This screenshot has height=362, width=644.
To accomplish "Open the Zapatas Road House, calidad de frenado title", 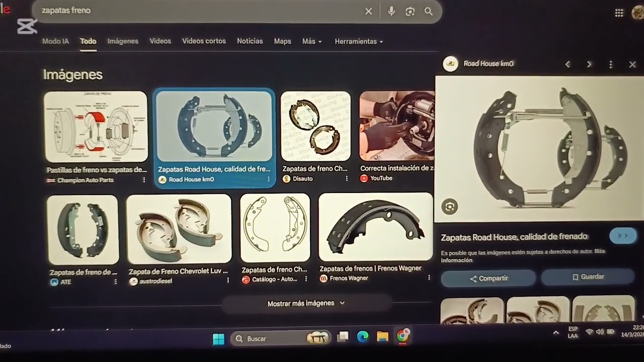I will [x=514, y=237].
